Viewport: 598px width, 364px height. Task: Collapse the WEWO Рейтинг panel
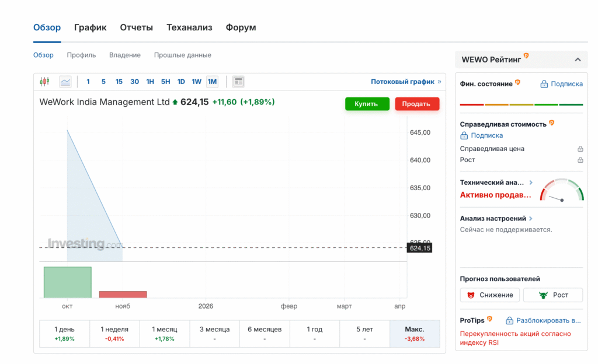pyautogui.click(x=578, y=60)
